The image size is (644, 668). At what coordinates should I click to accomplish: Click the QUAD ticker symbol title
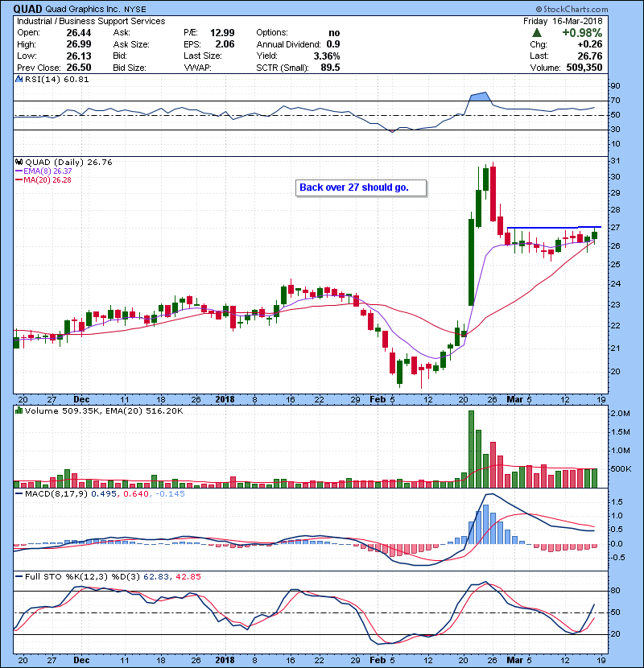click(27, 9)
